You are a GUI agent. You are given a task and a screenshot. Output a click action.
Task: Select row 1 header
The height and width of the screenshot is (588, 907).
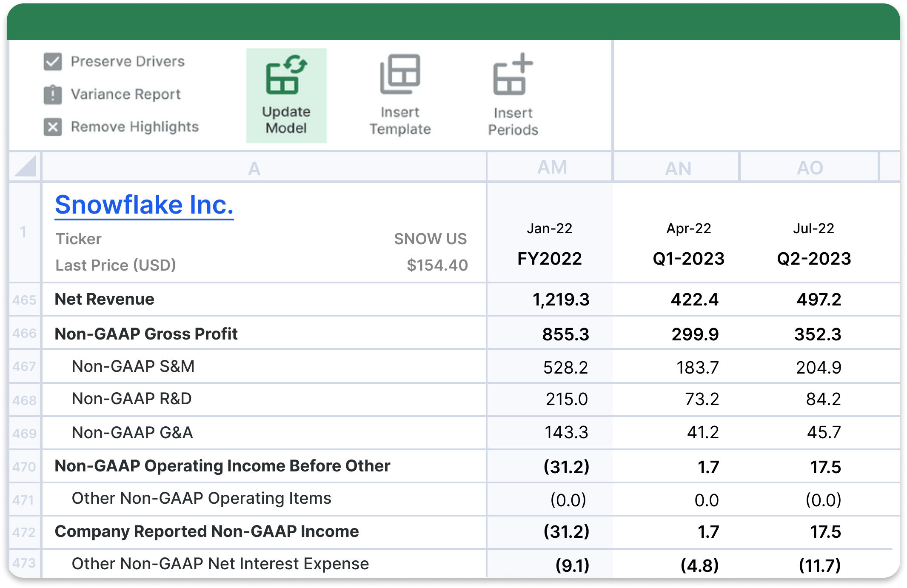click(25, 232)
